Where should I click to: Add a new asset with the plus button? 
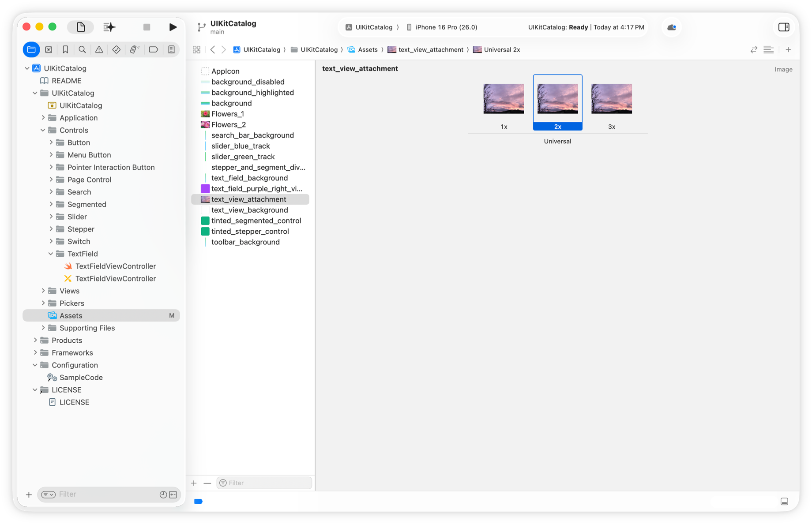click(194, 483)
